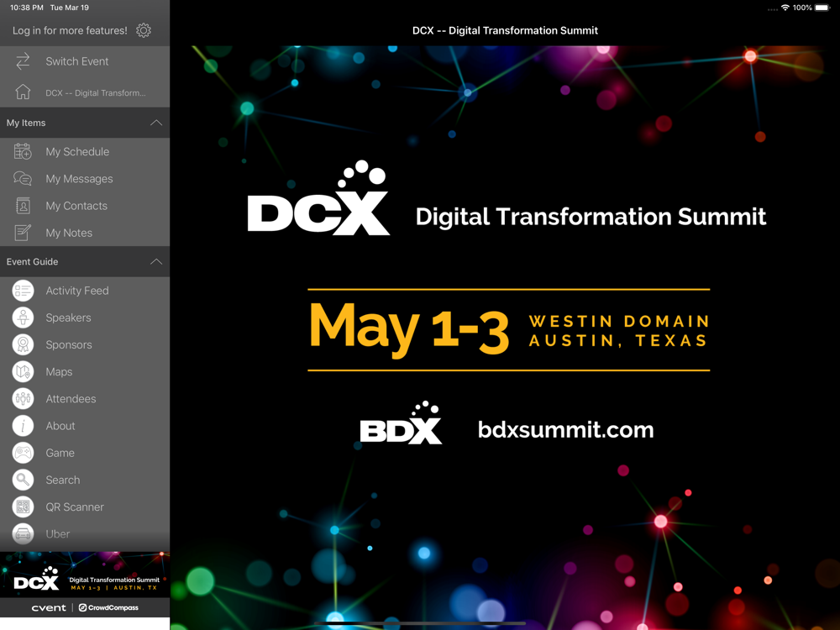Open My Schedule calendar icon
This screenshot has height=630, width=840.
[x=23, y=151]
